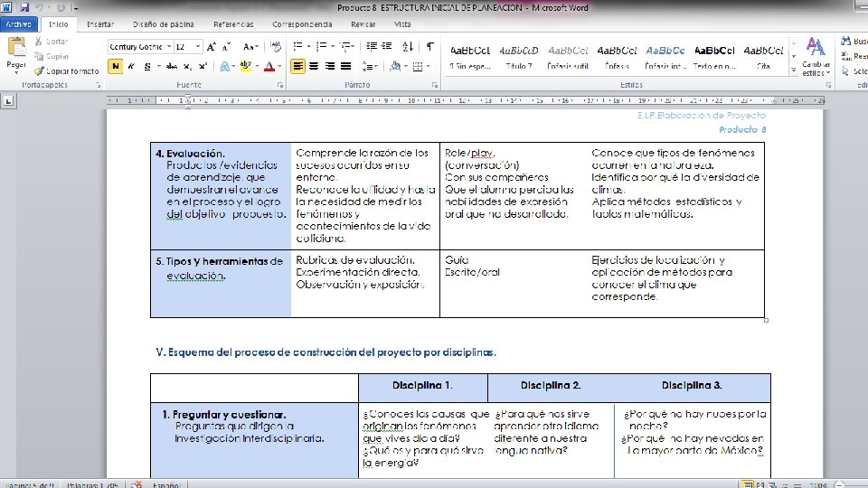Click the grow font size icon

point(212,47)
